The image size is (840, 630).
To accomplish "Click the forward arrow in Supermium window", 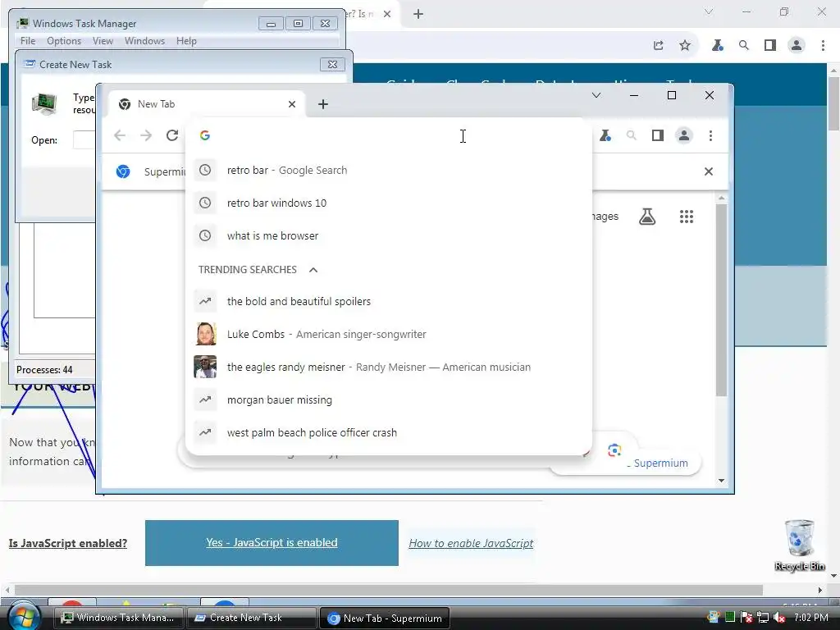I will point(146,135).
